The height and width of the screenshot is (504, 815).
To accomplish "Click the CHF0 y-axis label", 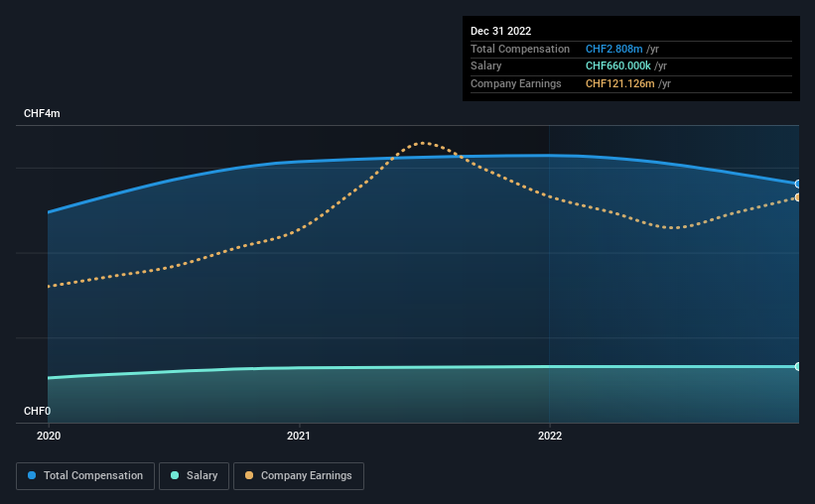I will [x=37, y=411].
